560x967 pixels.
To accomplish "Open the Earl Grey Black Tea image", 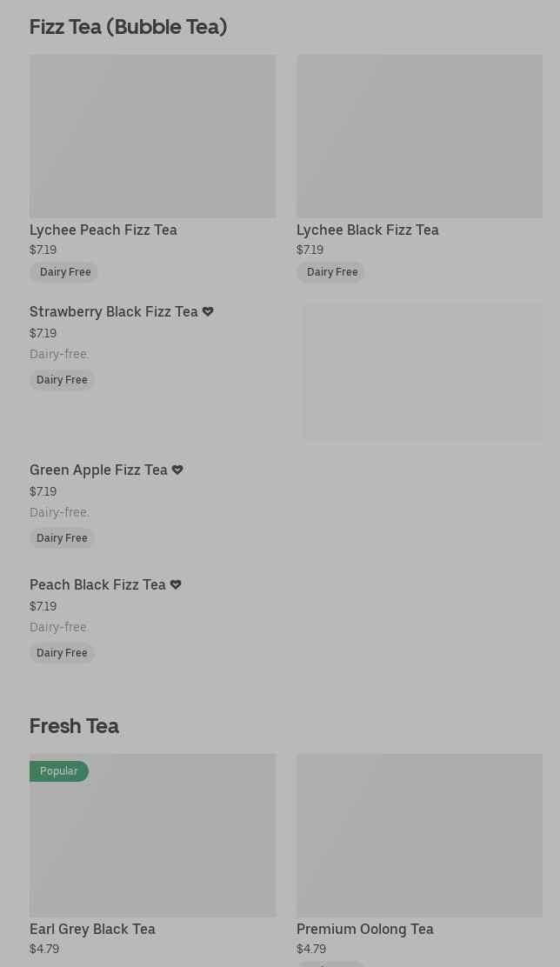I will (152, 835).
